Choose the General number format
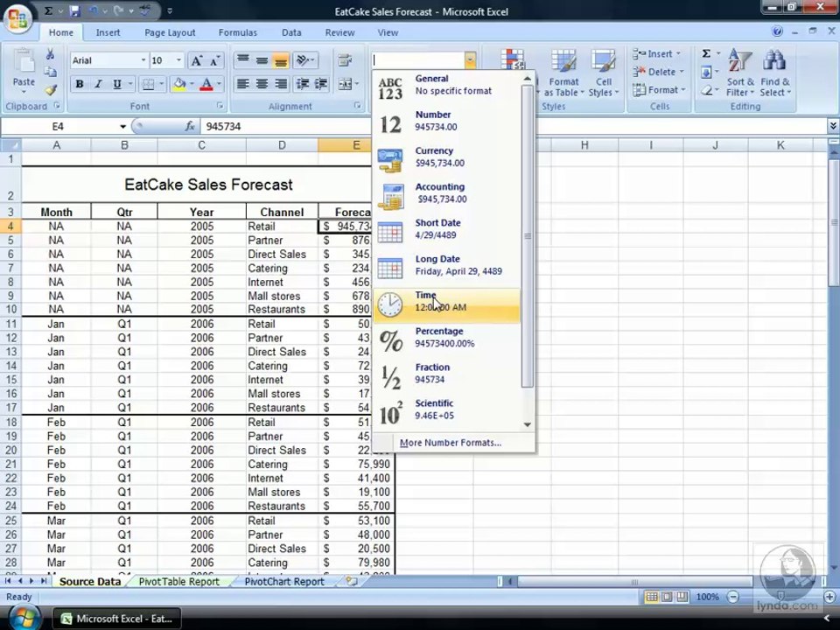This screenshot has width=840, height=630. (447, 86)
